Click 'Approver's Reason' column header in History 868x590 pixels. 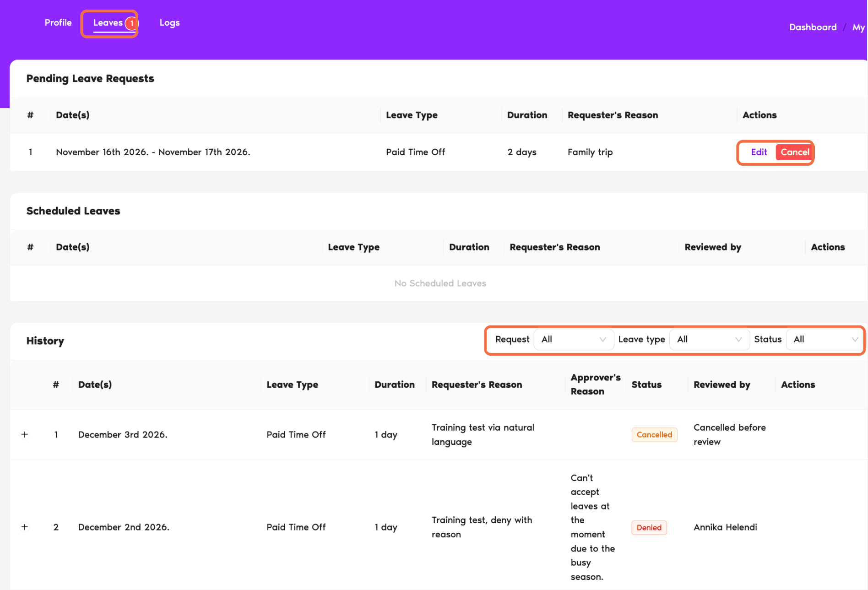click(x=596, y=384)
